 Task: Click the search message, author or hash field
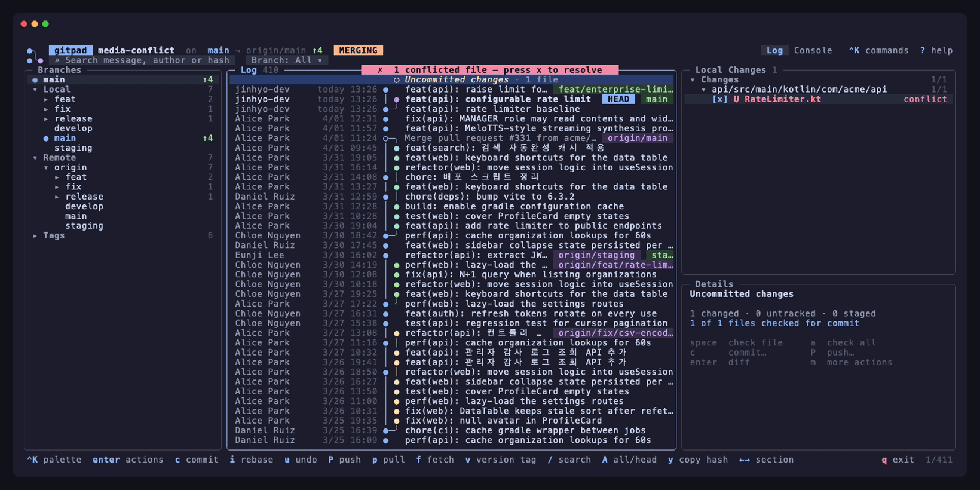coord(142,60)
